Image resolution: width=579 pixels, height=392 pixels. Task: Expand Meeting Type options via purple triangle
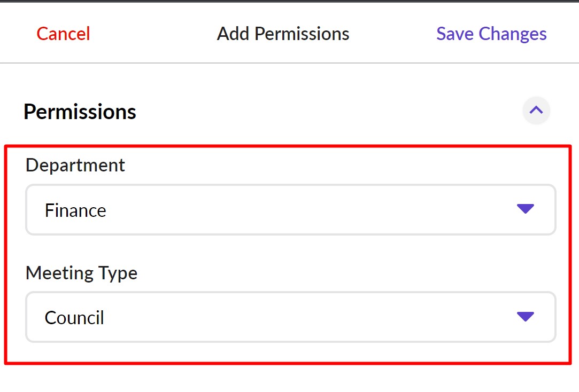coord(526,317)
